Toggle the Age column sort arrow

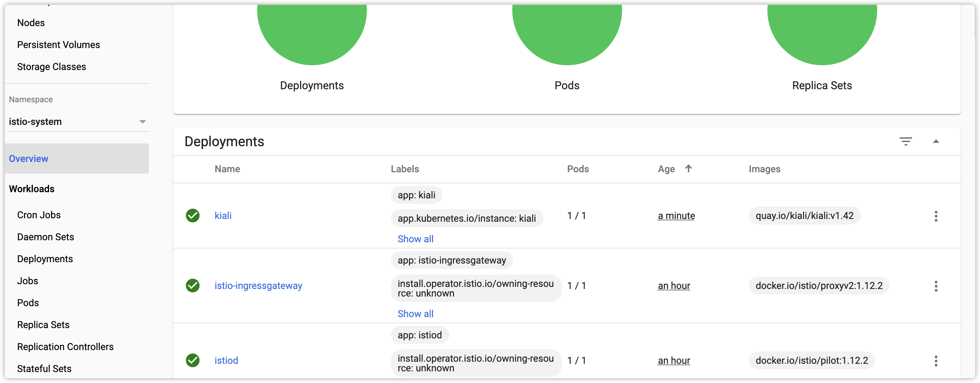(688, 168)
